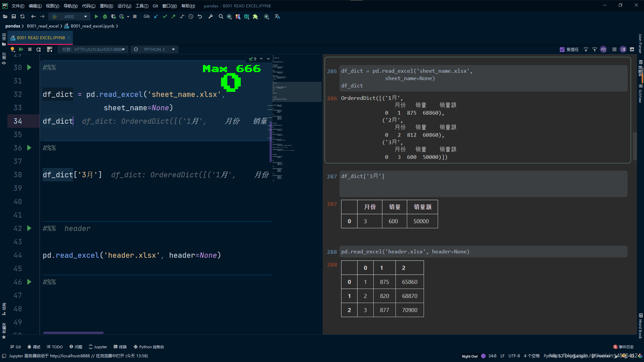
Task: Click the search/find icon in toolbar
Action: click(221, 16)
